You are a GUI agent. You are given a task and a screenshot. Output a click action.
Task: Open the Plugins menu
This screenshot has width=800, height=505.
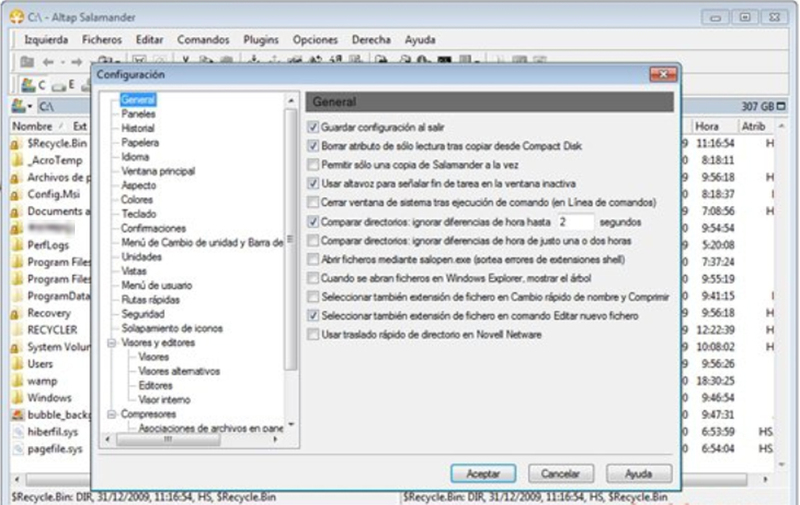point(261,40)
